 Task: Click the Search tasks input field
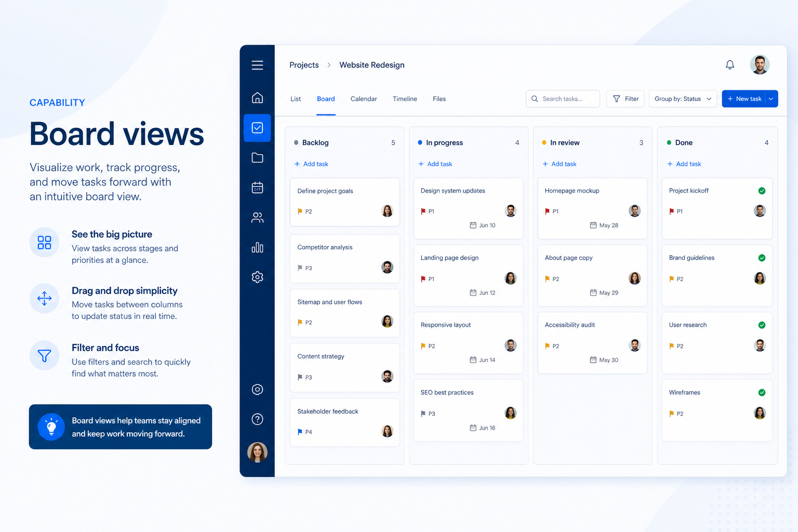(x=563, y=99)
